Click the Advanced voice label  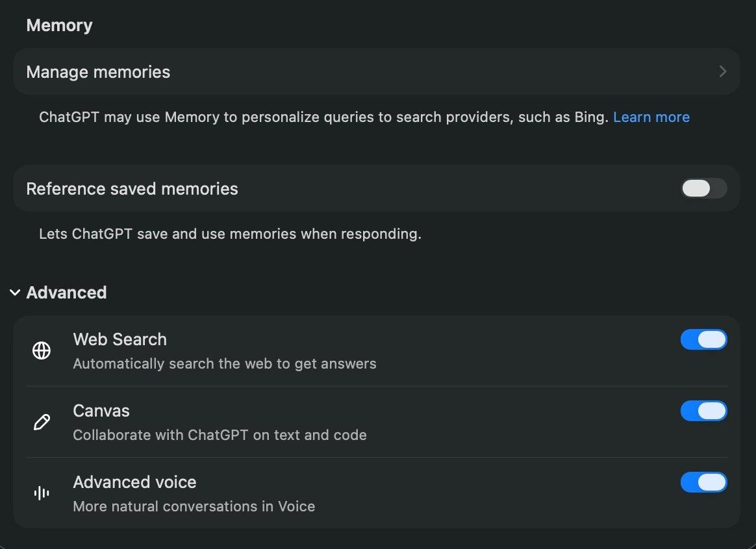coord(134,482)
